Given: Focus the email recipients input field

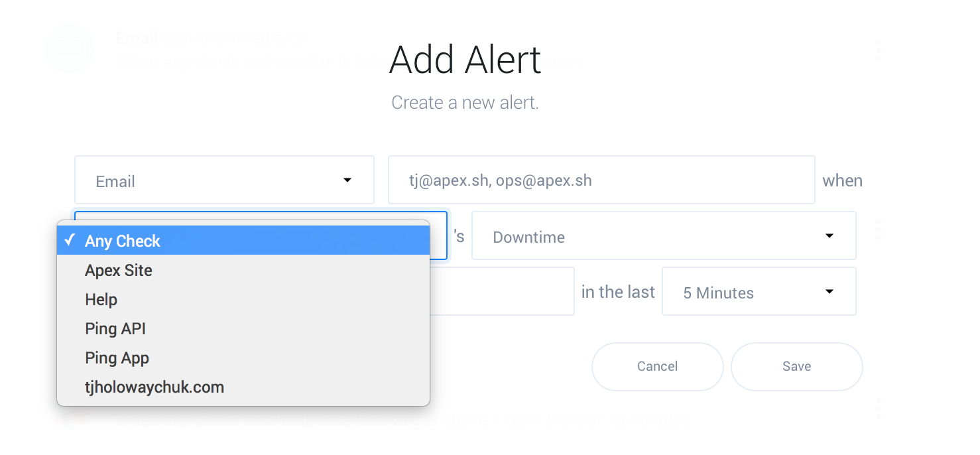Looking at the screenshot, I should click(601, 180).
